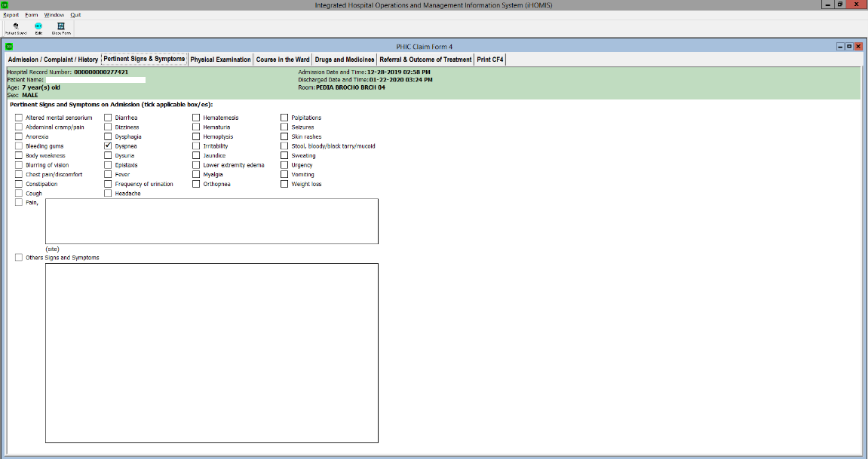Check the Jaundice box
This screenshot has height=459, width=868.
[x=196, y=155]
